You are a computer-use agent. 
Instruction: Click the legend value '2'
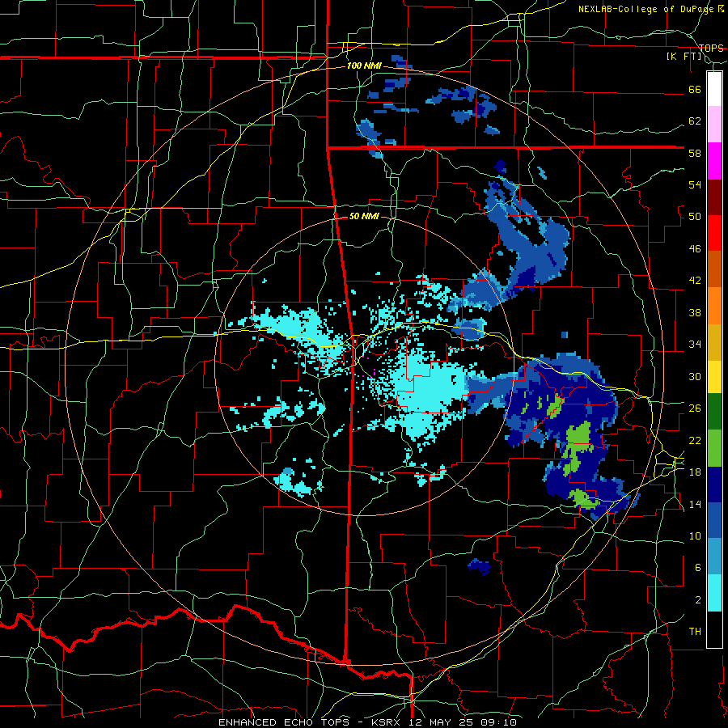click(x=698, y=600)
